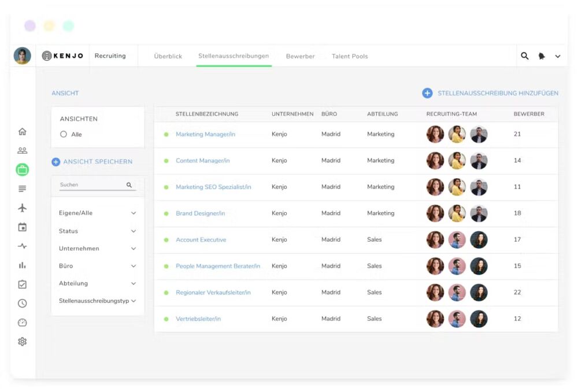
Task: Open the settings gear icon
Action: tap(23, 342)
